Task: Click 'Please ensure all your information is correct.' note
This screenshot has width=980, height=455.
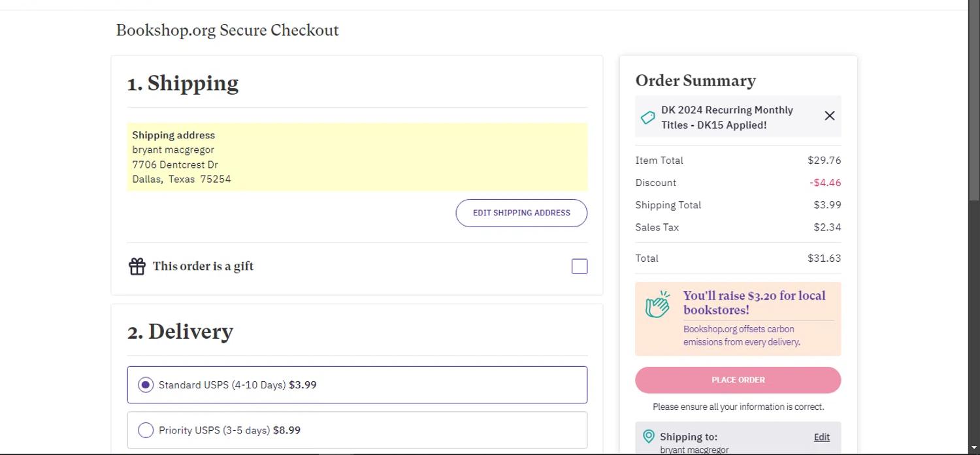Action: tap(738, 407)
